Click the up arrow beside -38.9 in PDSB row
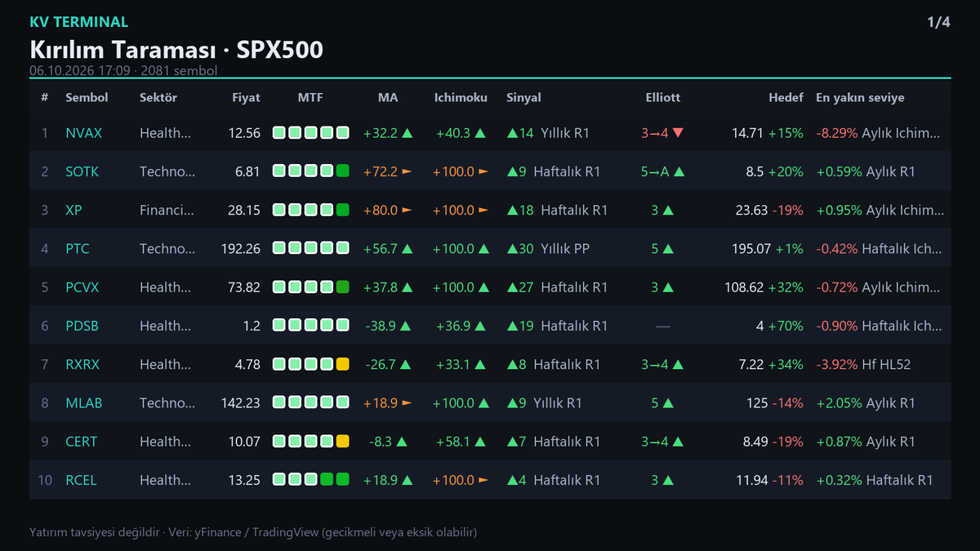This screenshot has width=980, height=551. 407,326
